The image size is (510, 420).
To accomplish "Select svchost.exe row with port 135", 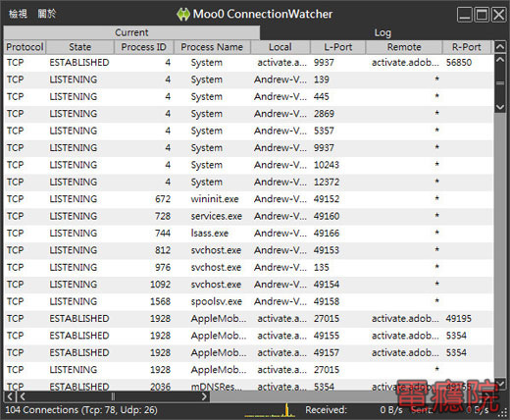I will click(x=249, y=268).
